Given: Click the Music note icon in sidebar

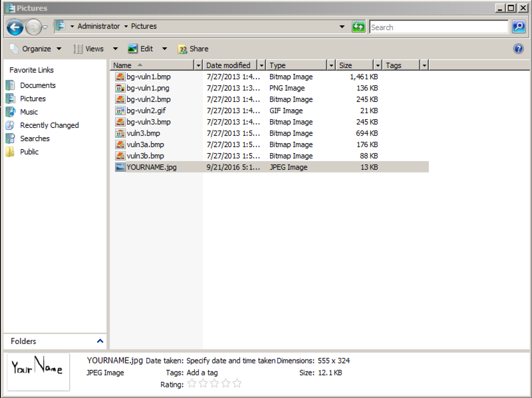Looking at the screenshot, I should tap(11, 112).
